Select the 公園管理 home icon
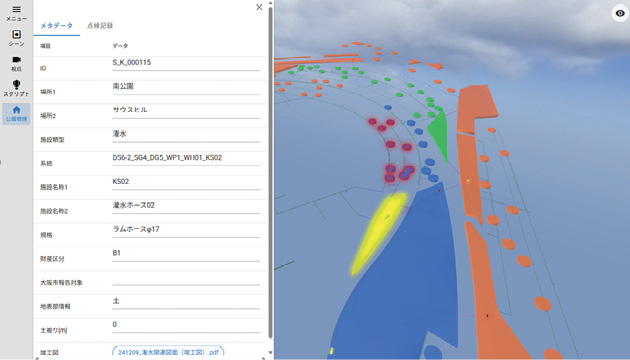Viewport: 630px width, 360px height. click(x=16, y=114)
